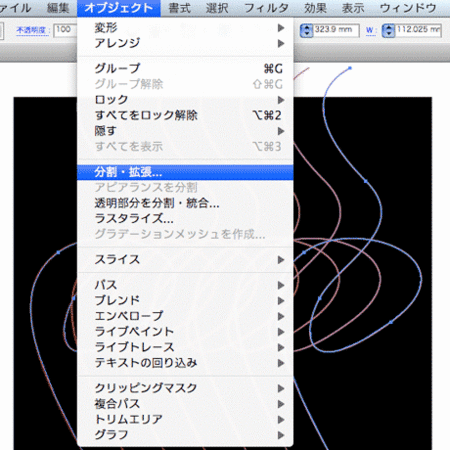Screen dimensions: 450x450
Task: Expand the ライブペイント submenu
Action: pyautogui.click(x=185, y=332)
